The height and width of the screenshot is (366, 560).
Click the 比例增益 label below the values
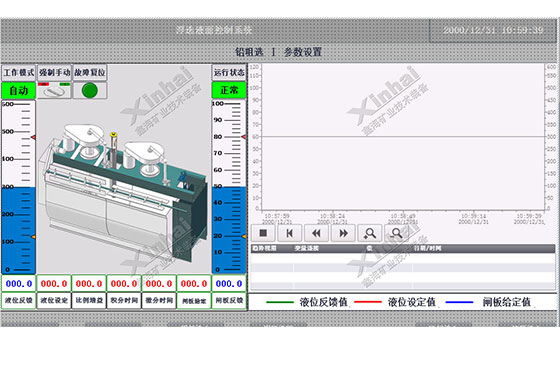click(89, 301)
